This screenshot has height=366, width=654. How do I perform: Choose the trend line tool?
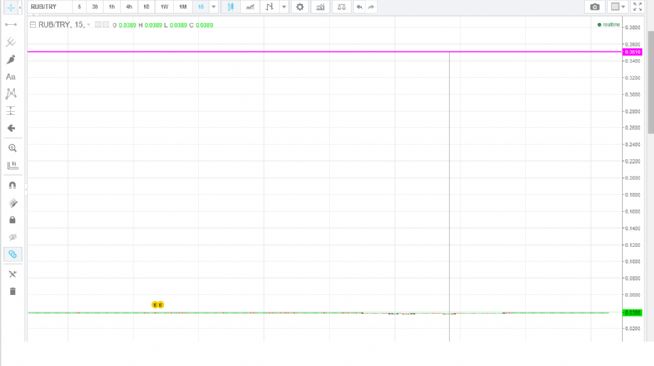tap(11, 25)
